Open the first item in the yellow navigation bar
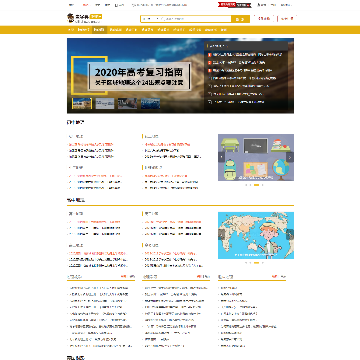The image size is (360, 360). tap(71, 30)
